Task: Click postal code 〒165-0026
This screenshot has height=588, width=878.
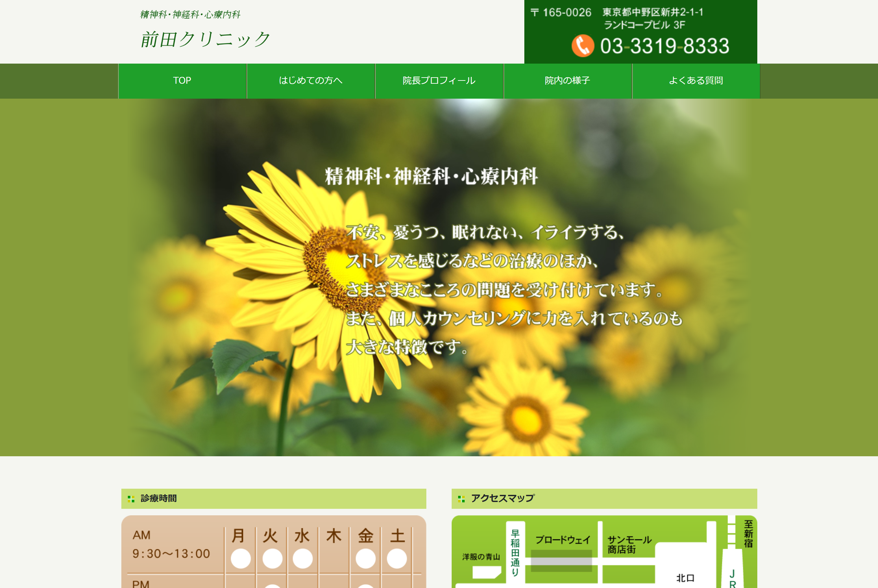Action: pos(561,12)
